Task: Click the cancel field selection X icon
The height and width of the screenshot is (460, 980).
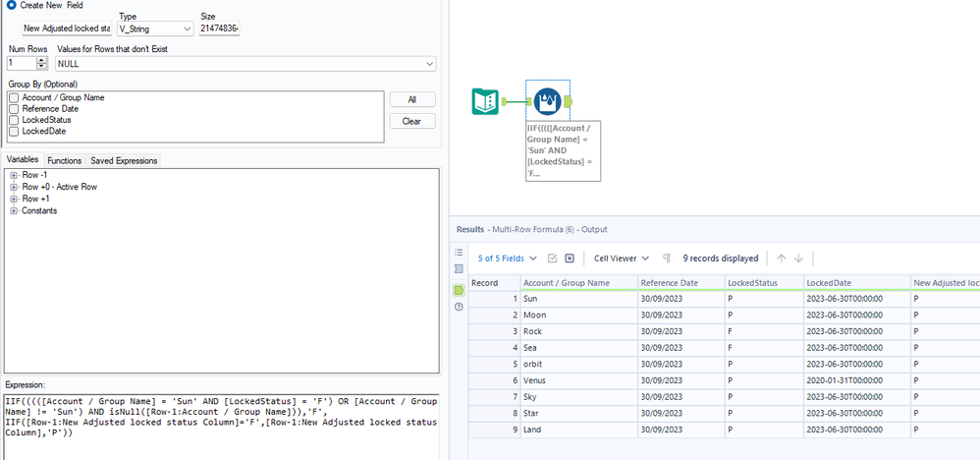Action: coord(570,259)
